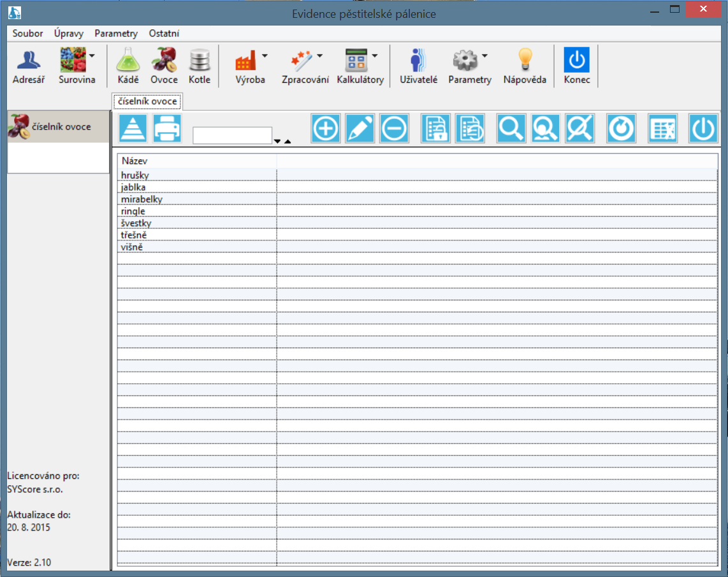
Task: Edit selected record with pencil icon
Action: point(360,129)
